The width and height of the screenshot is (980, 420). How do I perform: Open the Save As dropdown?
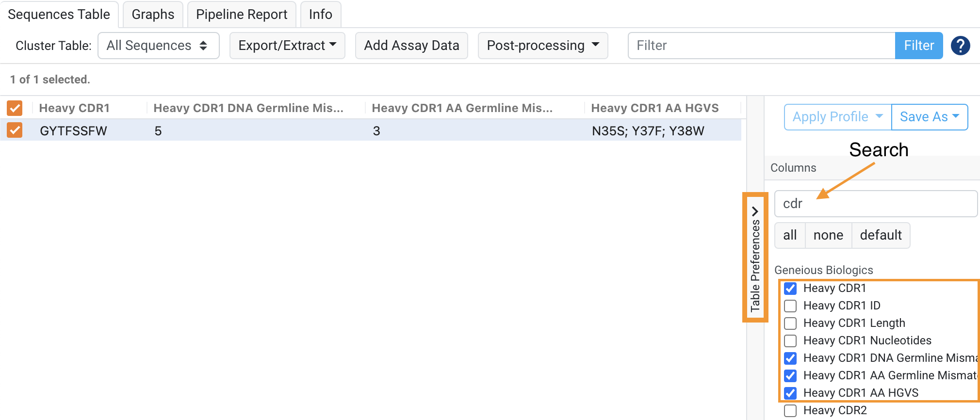click(x=929, y=117)
